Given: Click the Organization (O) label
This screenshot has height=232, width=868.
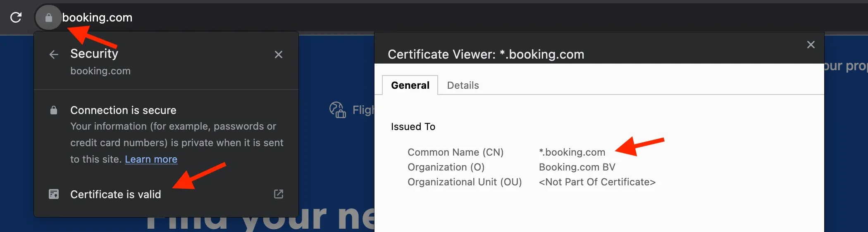Looking at the screenshot, I should coord(446,167).
